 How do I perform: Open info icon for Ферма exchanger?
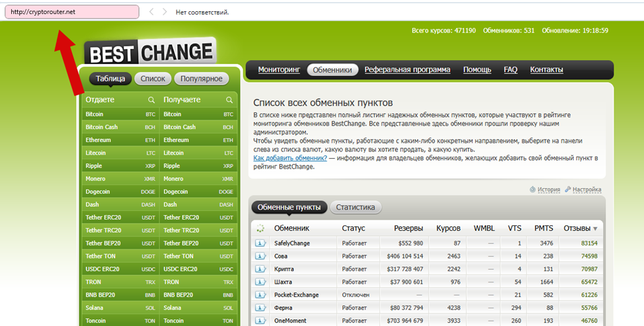pyautogui.click(x=261, y=307)
